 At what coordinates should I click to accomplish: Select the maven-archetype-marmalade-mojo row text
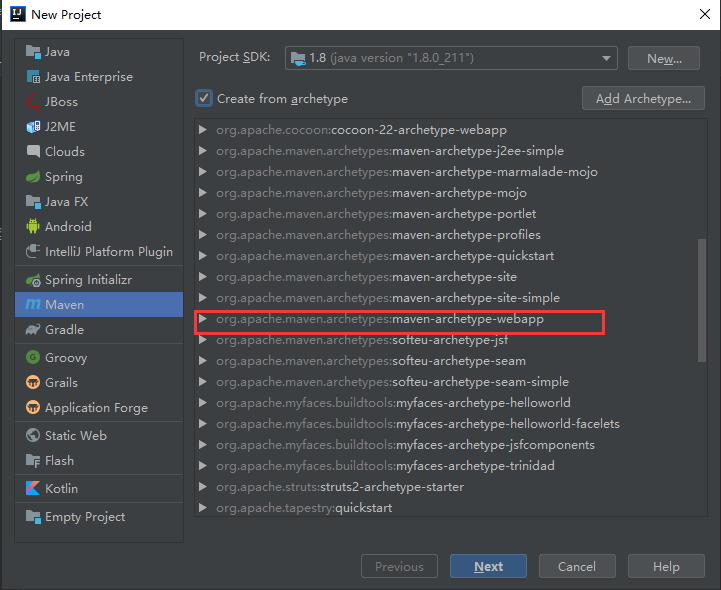(x=407, y=172)
